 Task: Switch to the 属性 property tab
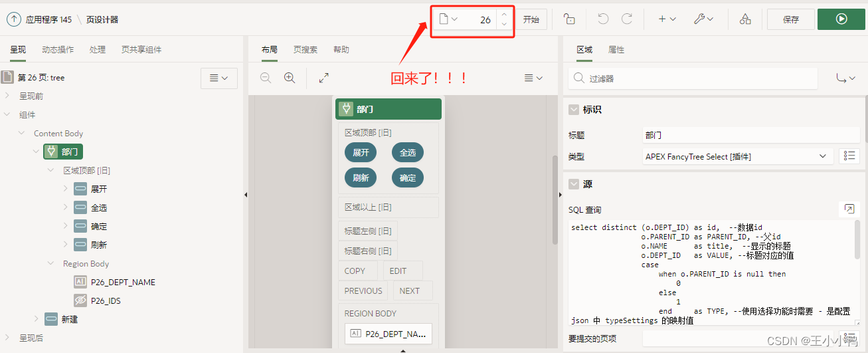click(616, 50)
